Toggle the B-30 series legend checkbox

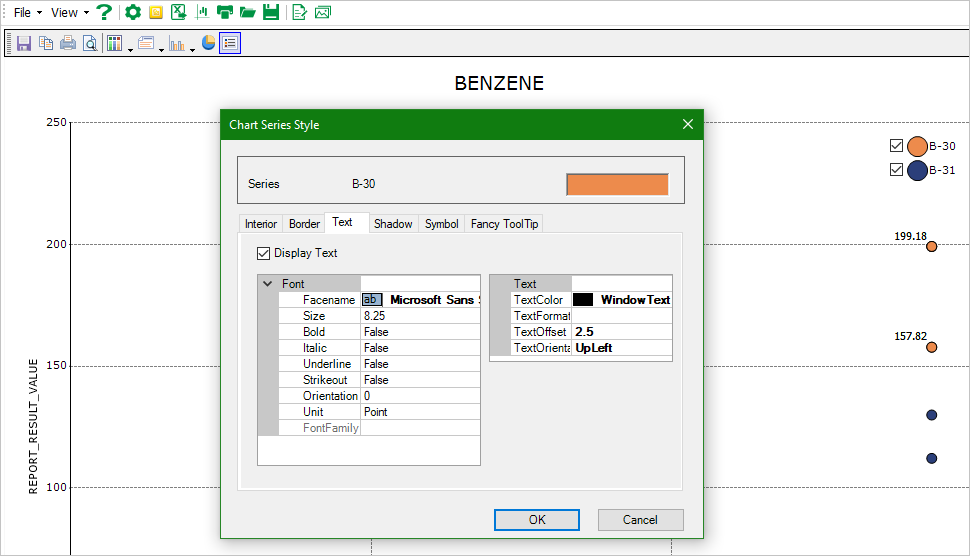click(896, 146)
